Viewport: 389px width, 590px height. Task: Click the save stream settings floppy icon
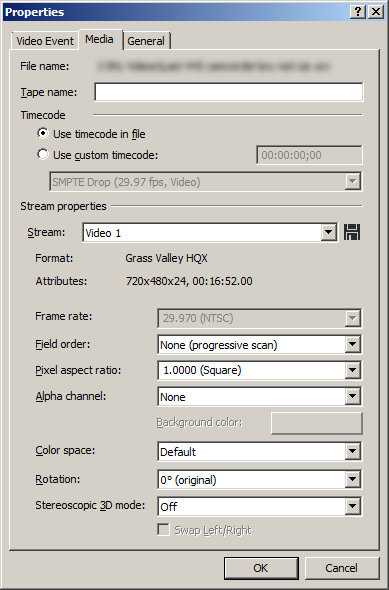point(352,232)
